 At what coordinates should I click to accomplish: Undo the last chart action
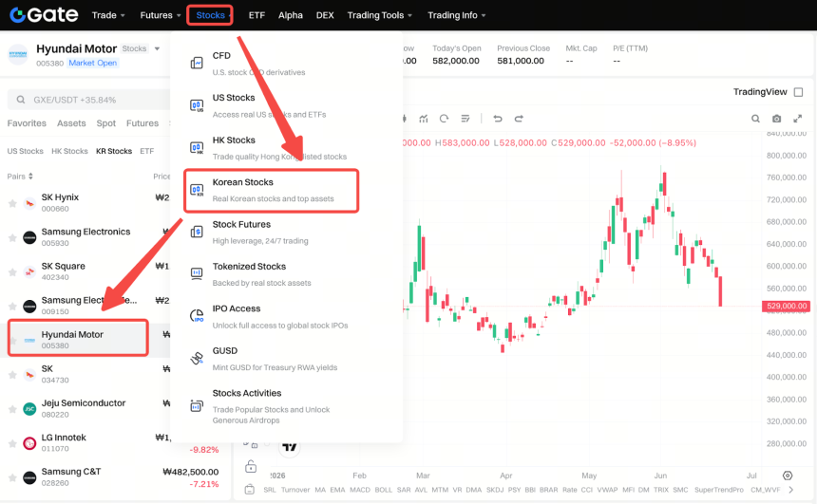click(498, 119)
